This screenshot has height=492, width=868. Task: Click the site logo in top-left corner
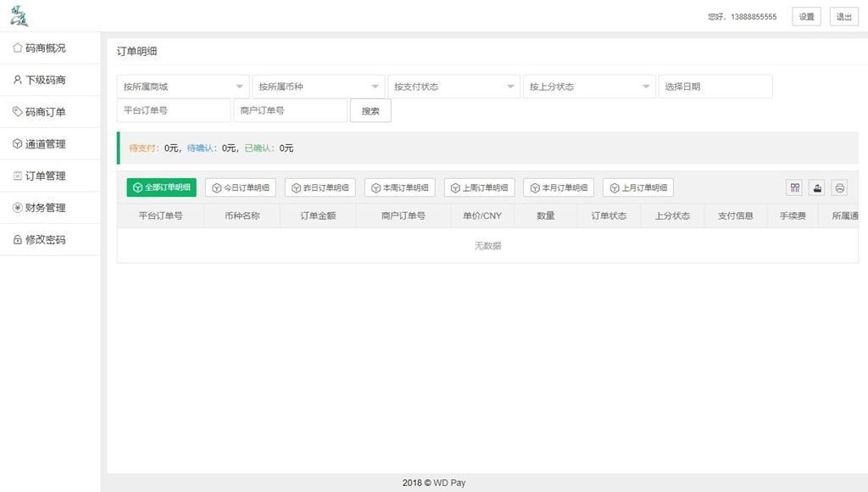[19, 16]
